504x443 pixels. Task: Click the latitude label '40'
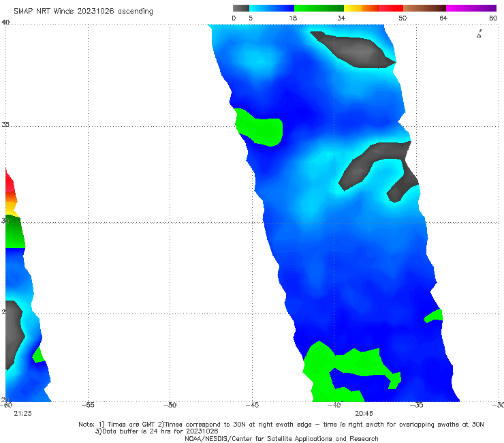(5, 22)
